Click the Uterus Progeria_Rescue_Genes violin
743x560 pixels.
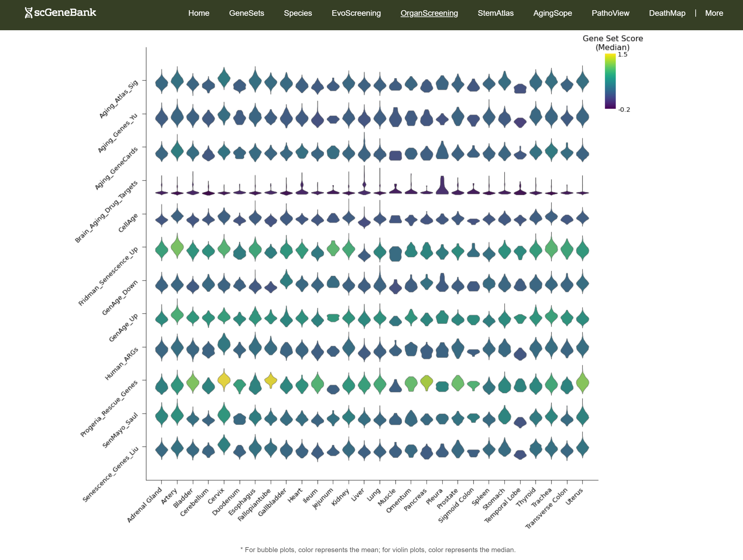583,382
